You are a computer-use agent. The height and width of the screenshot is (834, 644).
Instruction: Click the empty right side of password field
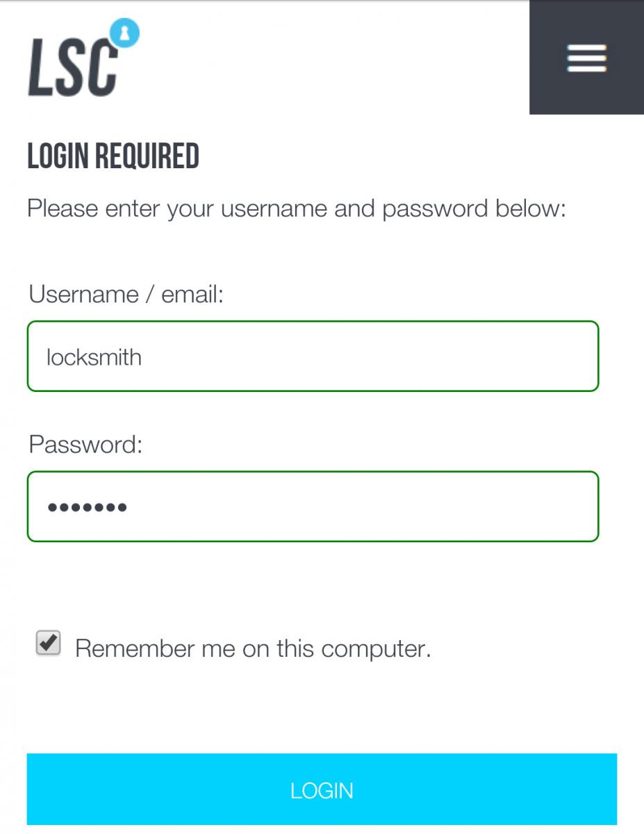[x=486, y=507]
